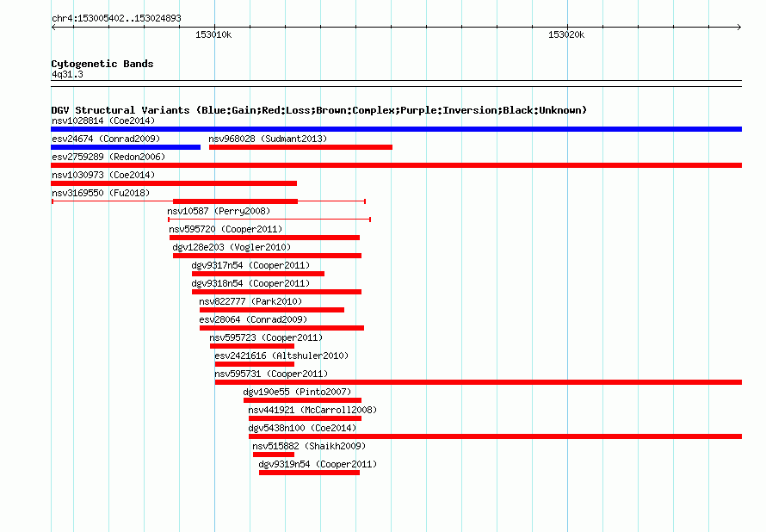Open nsv441921 (McCarroll2008) variant label
This screenshot has width=766, height=532.
(x=312, y=410)
